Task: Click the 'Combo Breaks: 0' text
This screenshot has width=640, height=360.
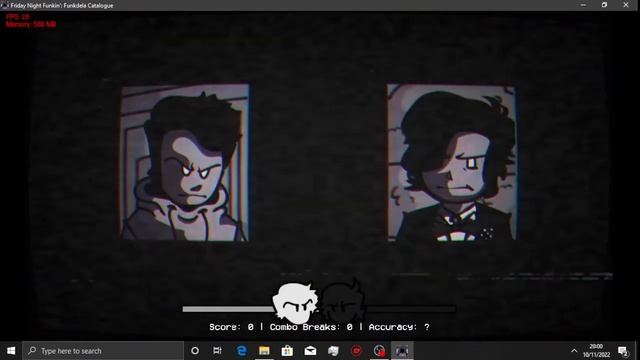Action: pyautogui.click(x=311, y=327)
